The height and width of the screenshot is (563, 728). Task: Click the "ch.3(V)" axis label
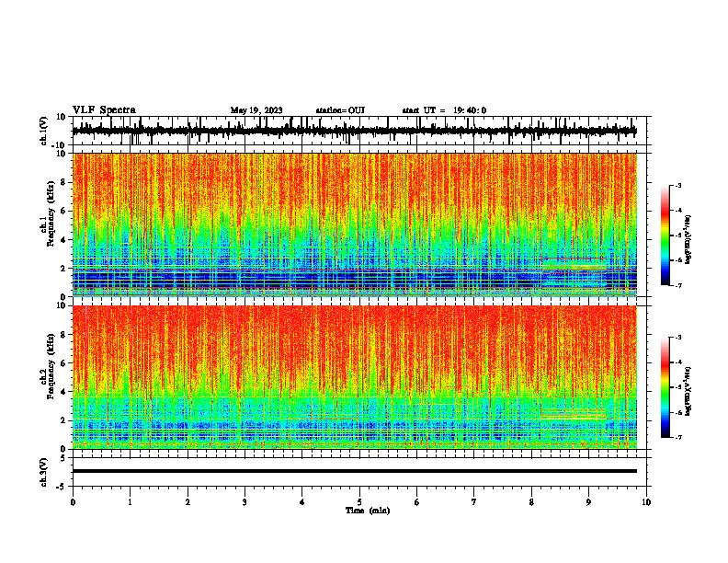tap(43, 472)
